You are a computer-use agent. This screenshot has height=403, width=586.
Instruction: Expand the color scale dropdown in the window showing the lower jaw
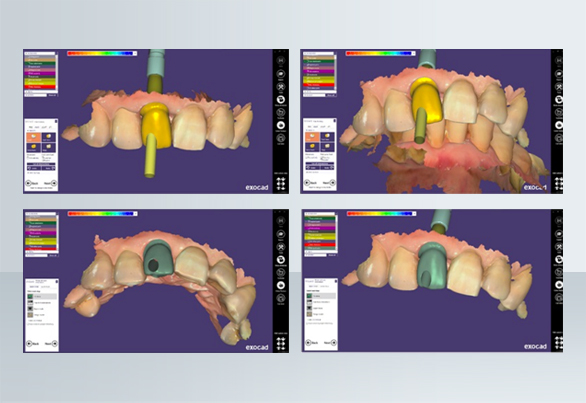click(414, 53)
